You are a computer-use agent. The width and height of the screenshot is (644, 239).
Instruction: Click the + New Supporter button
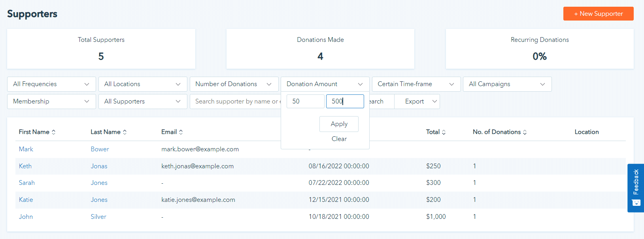point(598,13)
